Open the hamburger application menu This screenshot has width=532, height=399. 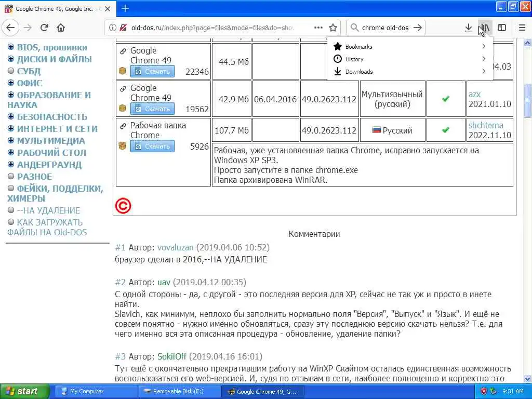522,28
